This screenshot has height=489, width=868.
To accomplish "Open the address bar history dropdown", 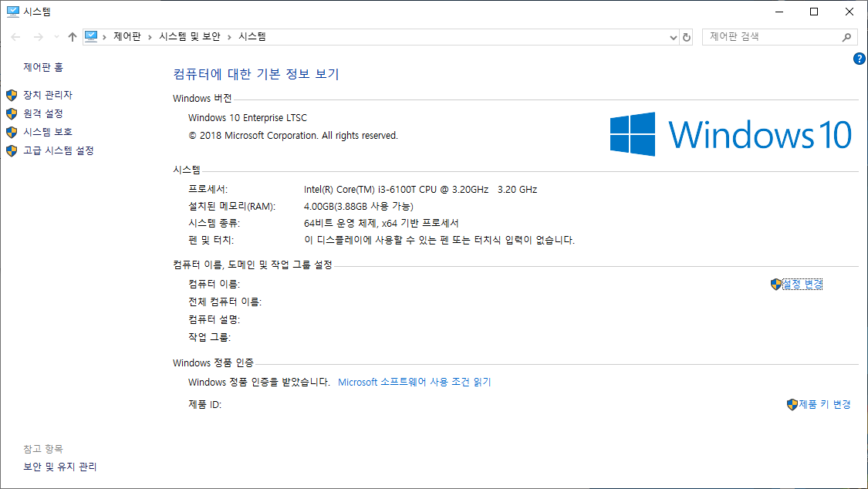I will tap(673, 37).
